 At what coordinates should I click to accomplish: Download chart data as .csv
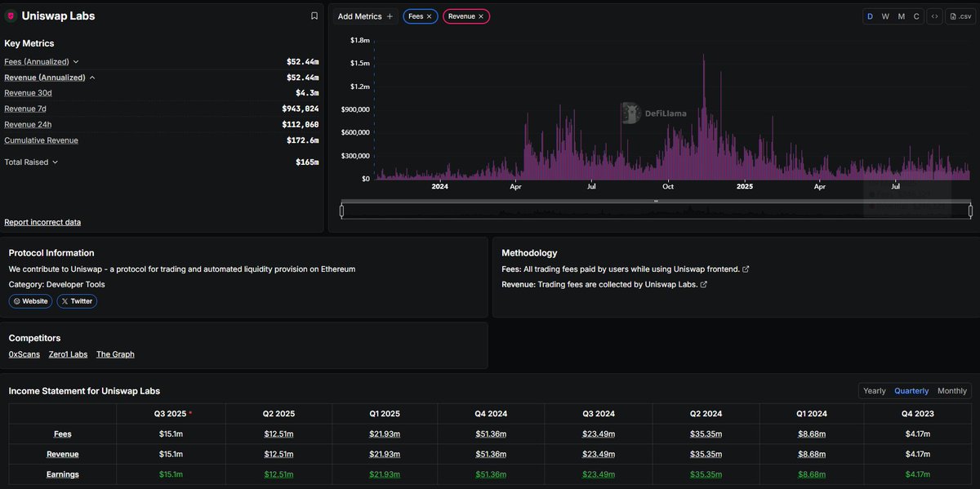tap(959, 16)
